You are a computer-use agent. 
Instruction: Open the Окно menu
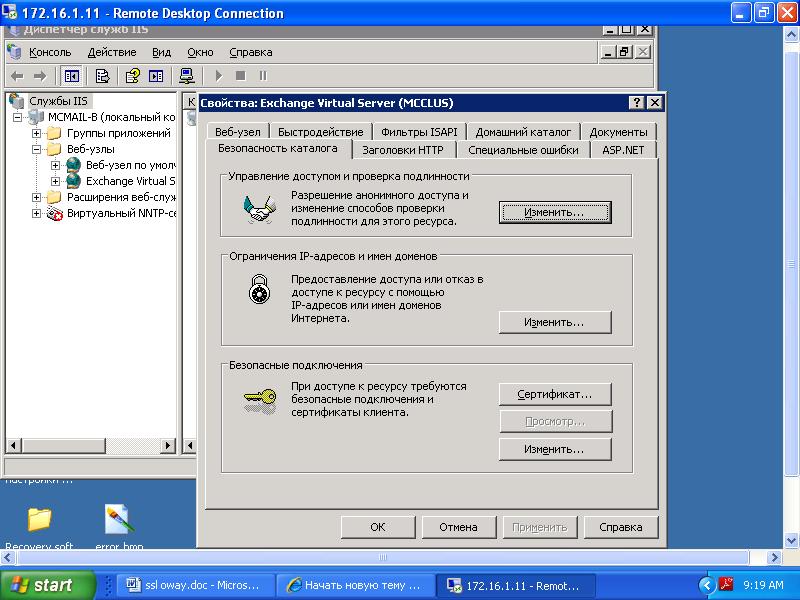[200, 52]
